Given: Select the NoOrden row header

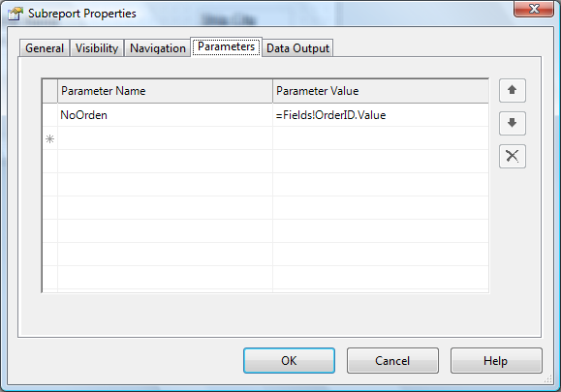Looking at the screenshot, I should tap(50, 115).
